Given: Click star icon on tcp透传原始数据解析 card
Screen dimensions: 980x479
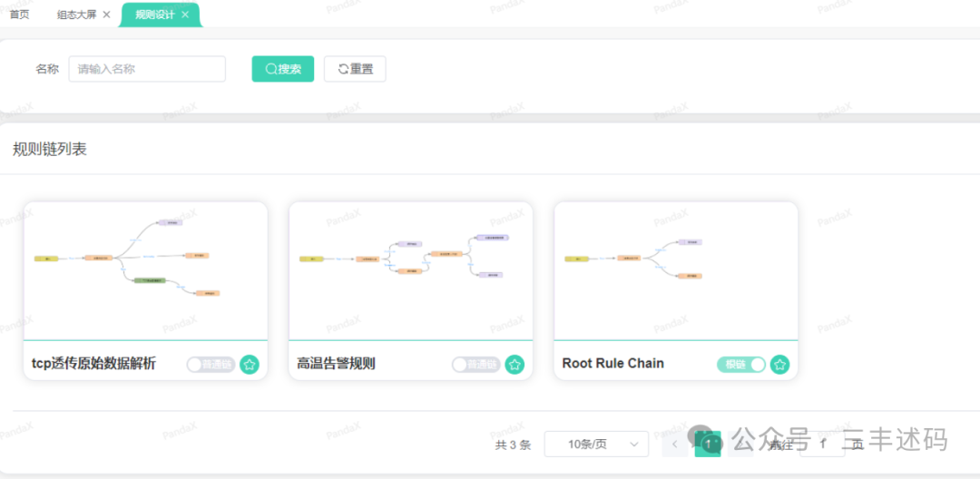Looking at the screenshot, I should tap(250, 365).
